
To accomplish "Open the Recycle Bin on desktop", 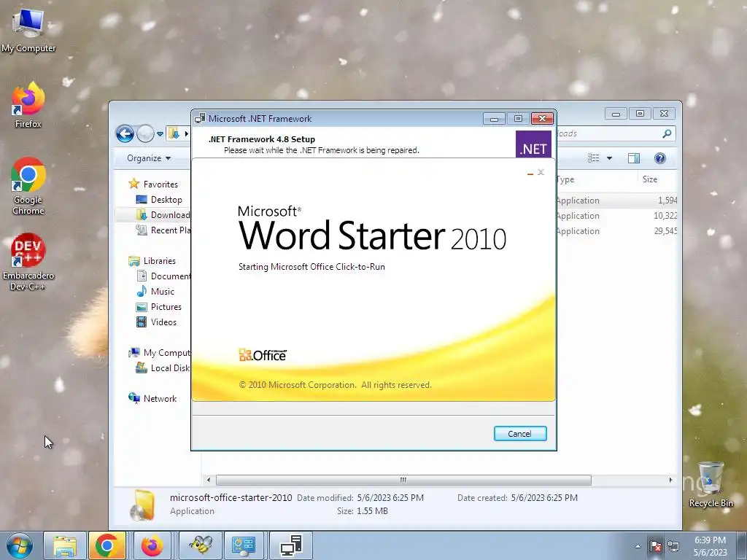I will click(x=711, y=485).
